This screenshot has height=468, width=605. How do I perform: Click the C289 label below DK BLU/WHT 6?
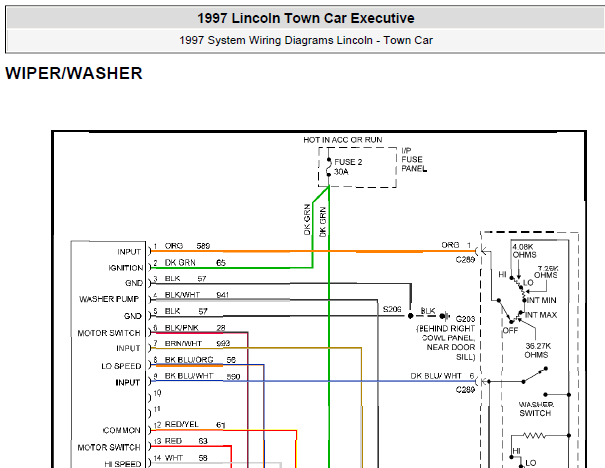465,390
